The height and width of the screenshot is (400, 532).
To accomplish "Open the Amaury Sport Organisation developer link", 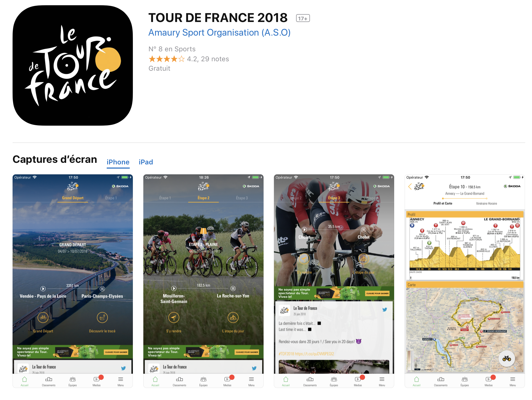I will pyautogui.click(x=219, y=32).
